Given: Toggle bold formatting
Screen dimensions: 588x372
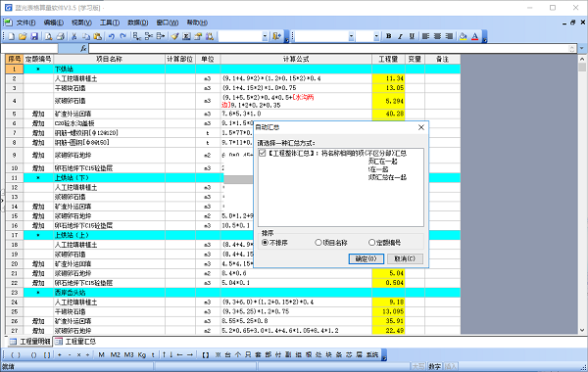Looking at the screenshot, I should click(389, 36).
